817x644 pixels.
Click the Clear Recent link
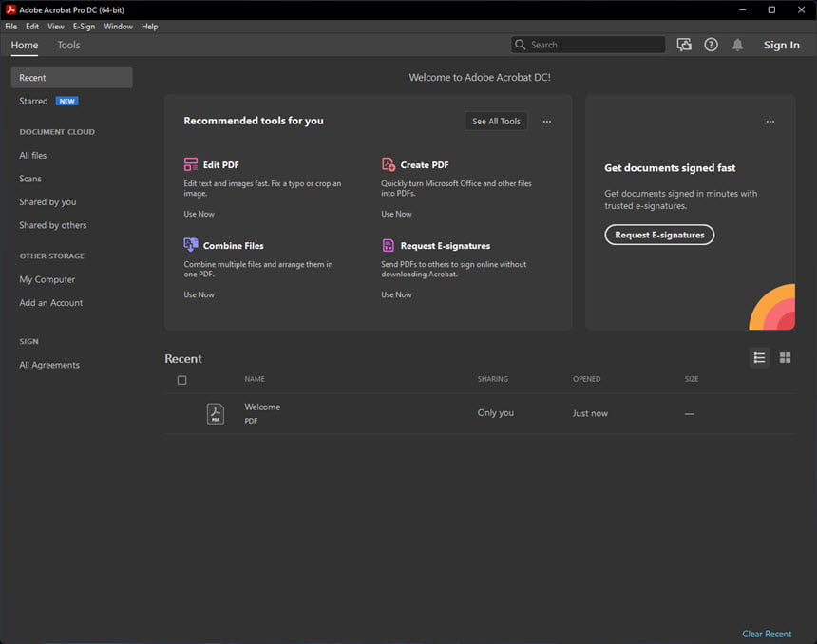coord(767,634)
